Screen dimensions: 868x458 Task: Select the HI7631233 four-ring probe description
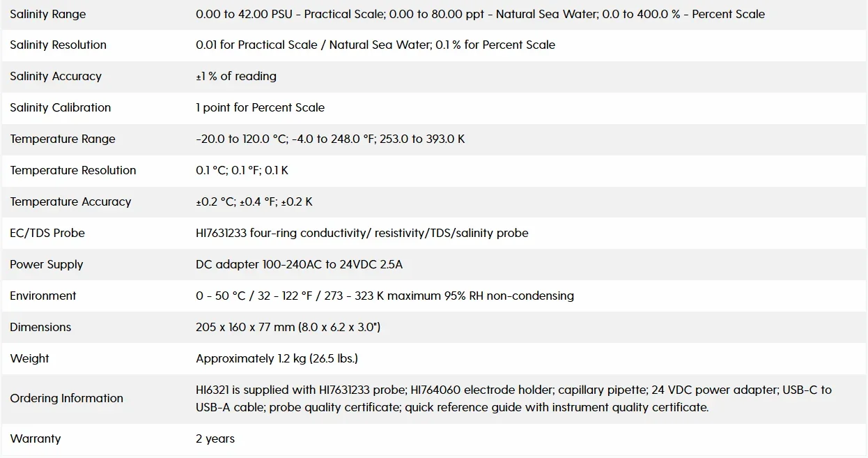point(362,233)
